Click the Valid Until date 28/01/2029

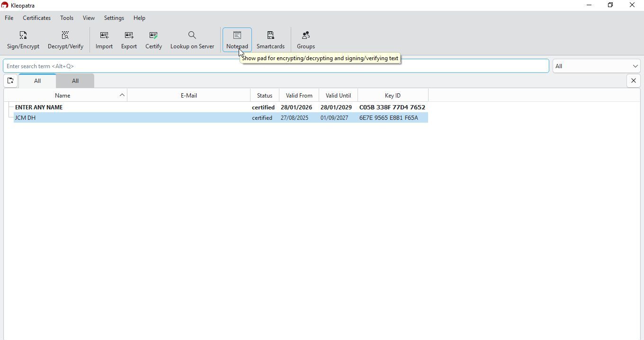coord(336,107)
